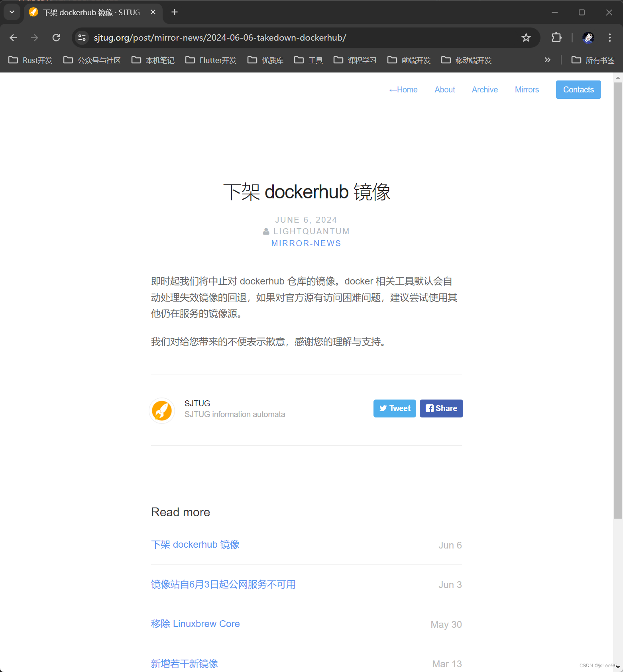The width and height of the screenshot is (623, 672).
Task: Maximize the browser window
Action: tap(582, 12)
